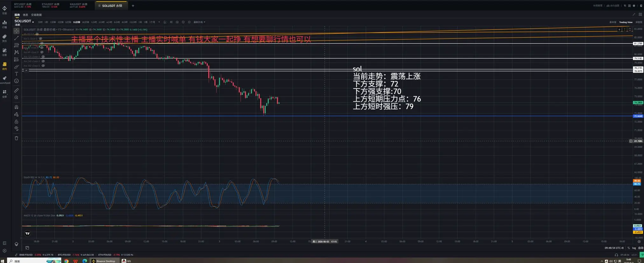This screenshot has width=644, height=263.
Task: Toggle visibility of MA 5 indicator
Action: tap(40, 39)
